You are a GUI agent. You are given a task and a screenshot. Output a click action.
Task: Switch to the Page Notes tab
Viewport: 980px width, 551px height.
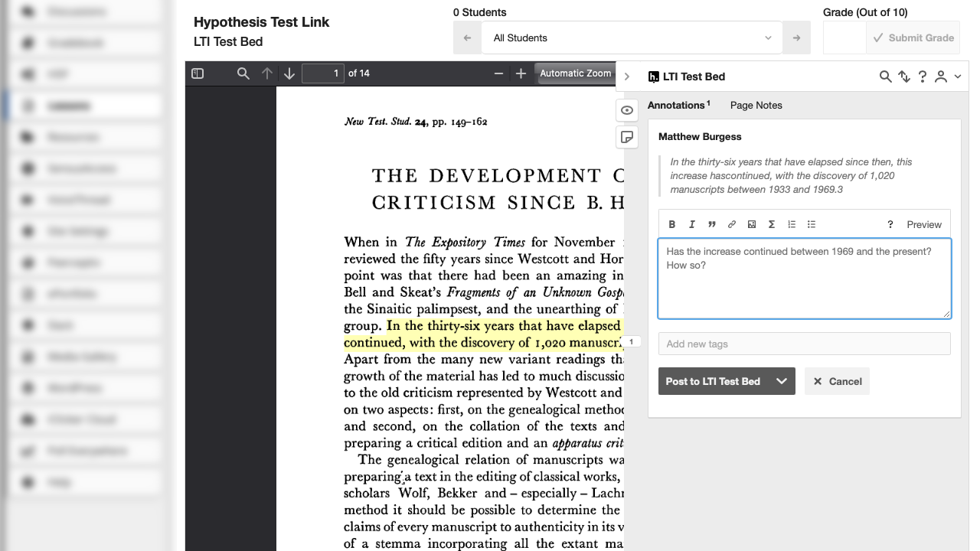756,105
